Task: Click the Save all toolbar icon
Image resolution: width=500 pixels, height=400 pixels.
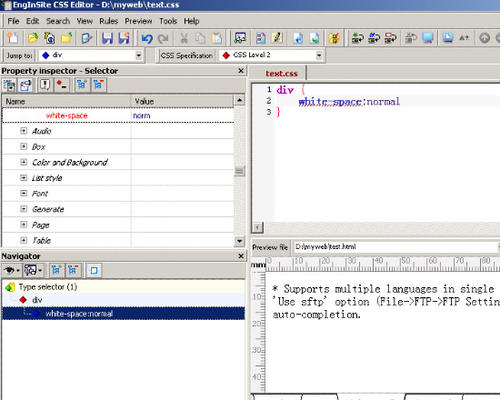Action: click(x=124, y=38)
